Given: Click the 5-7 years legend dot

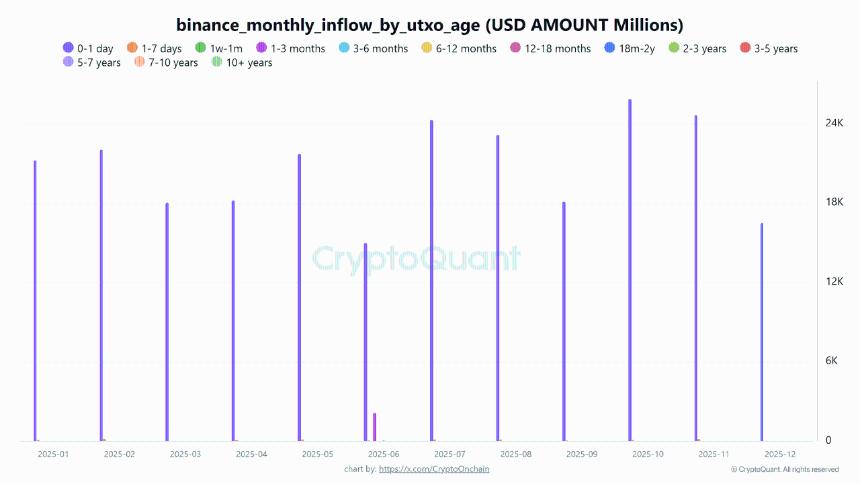Looking at the screenshot, I should (x=67, y=63).
